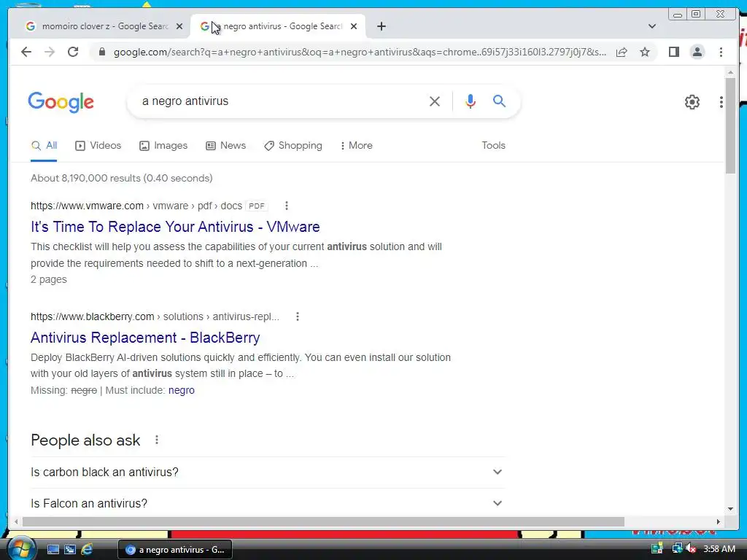
Task: Start voice search with microphone
Action: 471,101
